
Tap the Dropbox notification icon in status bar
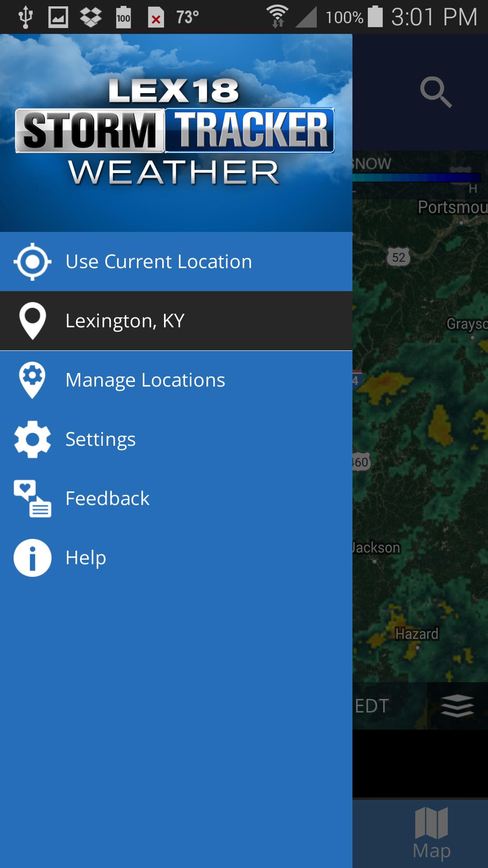(90, 17)
